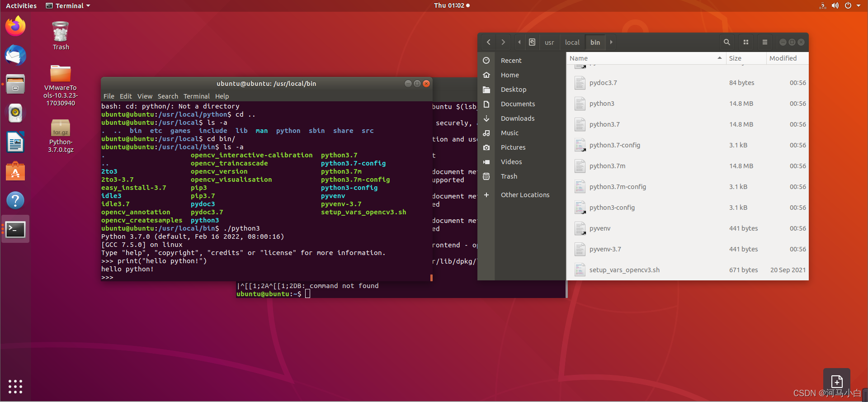This screenshot has width=868, height=402.
Task: Click Activities in the top bar
Action: pyautogui.click(x=21, y=5)
